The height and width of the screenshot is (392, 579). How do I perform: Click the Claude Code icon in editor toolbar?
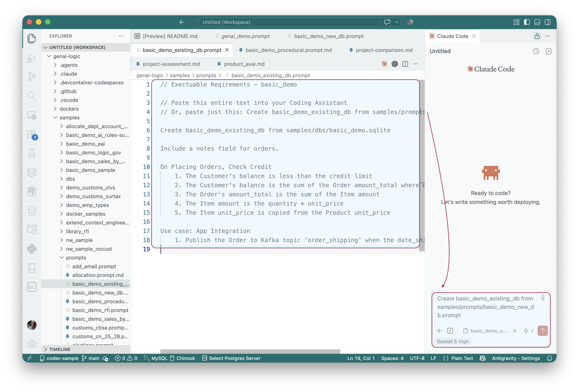coord(384,64)
